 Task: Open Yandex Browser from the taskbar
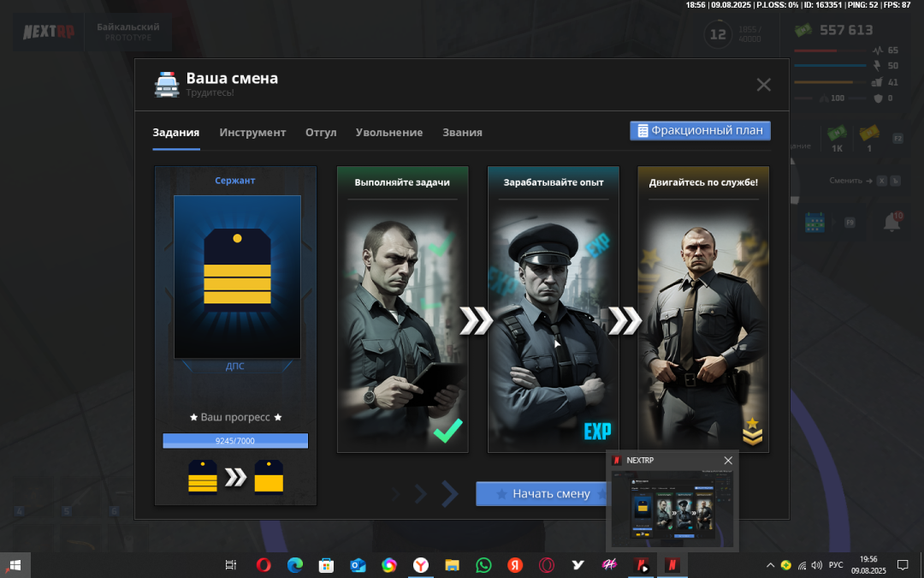(420, 565)
